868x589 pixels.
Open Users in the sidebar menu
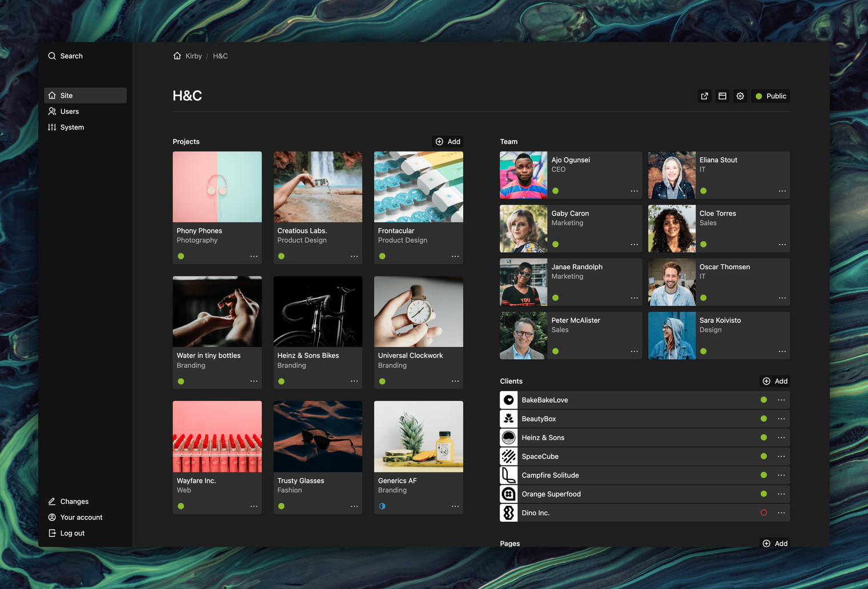(x=85, y=111)
